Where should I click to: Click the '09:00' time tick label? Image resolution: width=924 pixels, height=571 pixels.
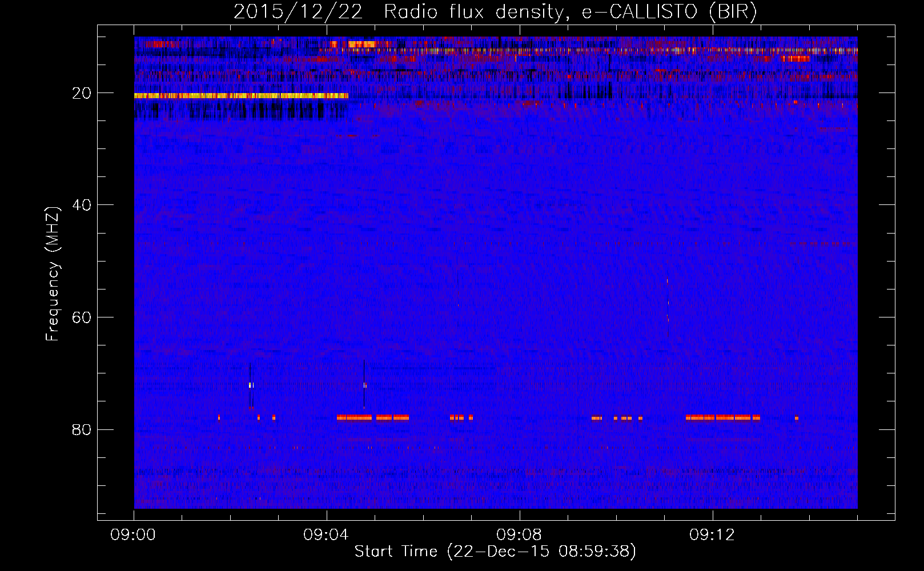coord(134,535)
